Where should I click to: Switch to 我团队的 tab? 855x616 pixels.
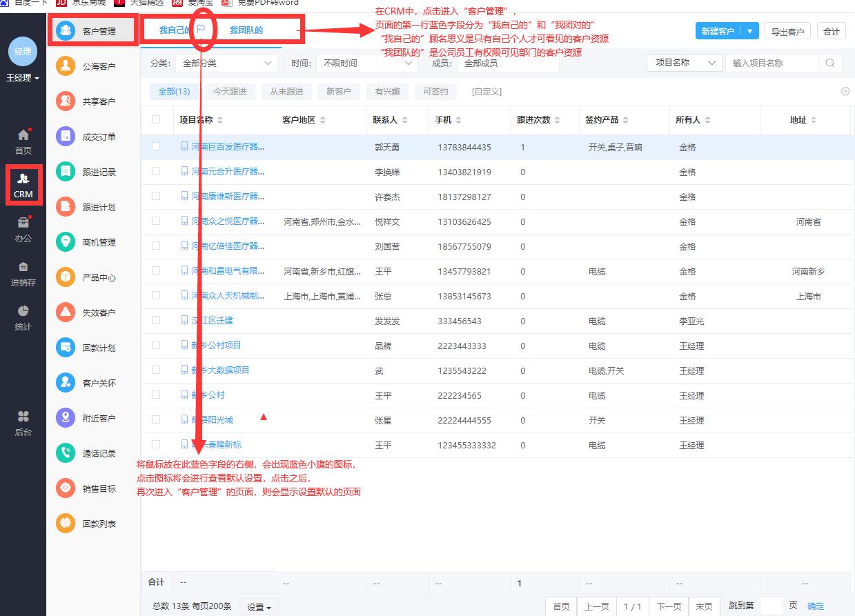(246, 30)
